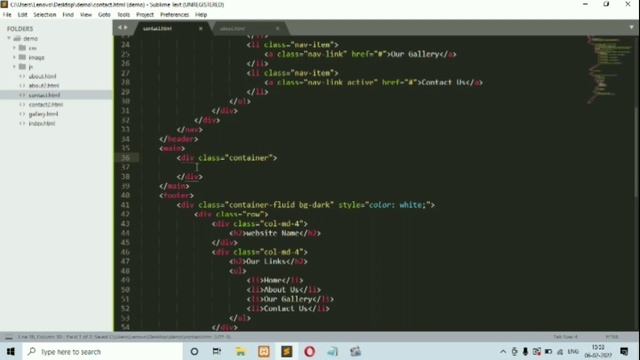
Task: Open the File menu
Action: tap(7, 15)
